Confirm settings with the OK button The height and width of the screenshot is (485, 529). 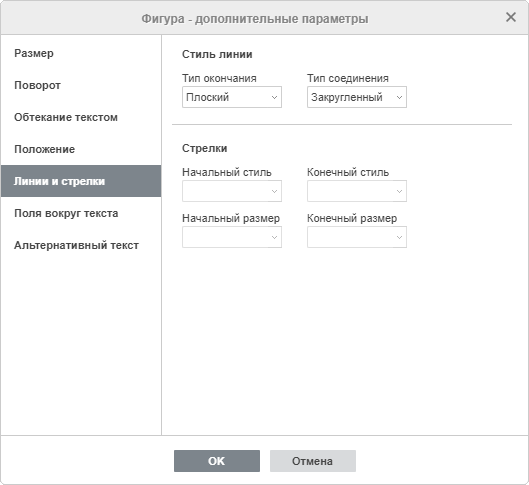pyautogui.click(x=217, y=461)
